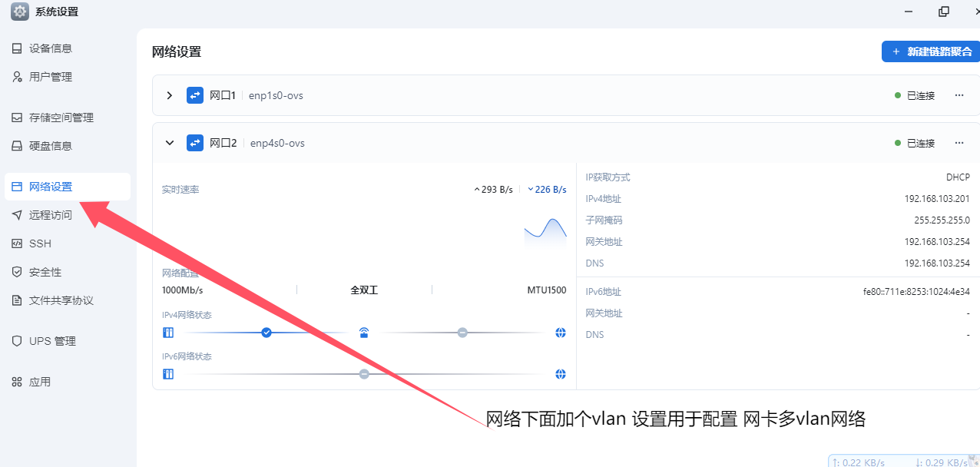Screen dimensions: 980x467
Task: Click the 已连接 status of 网口1
Action: 915,96
